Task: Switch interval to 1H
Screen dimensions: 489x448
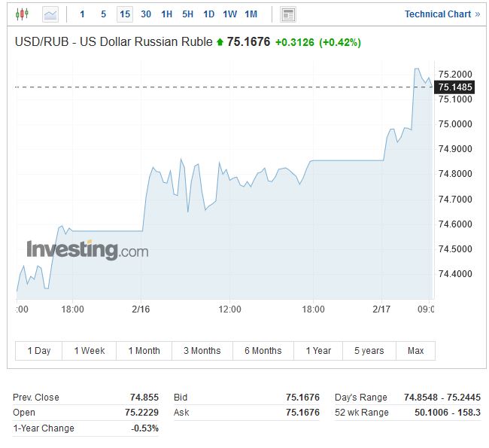Action: click(x=167, y=14)
